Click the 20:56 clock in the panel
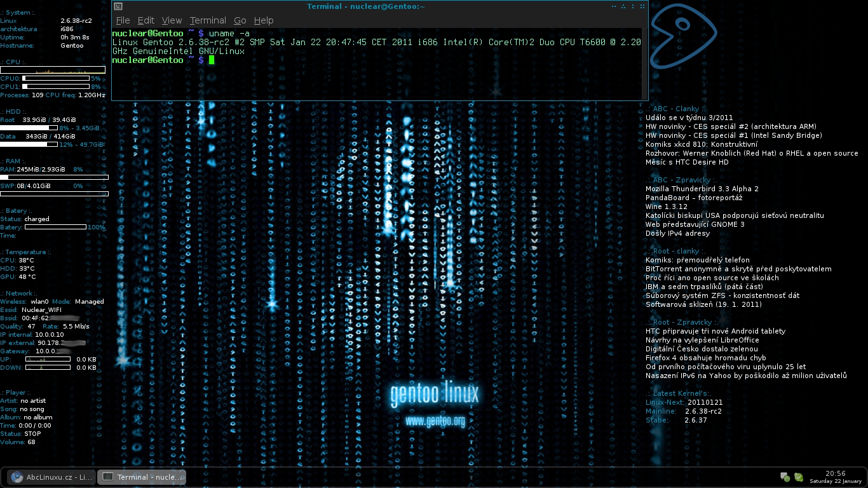This screenshot has width=868, height=488. coord(836,473)
